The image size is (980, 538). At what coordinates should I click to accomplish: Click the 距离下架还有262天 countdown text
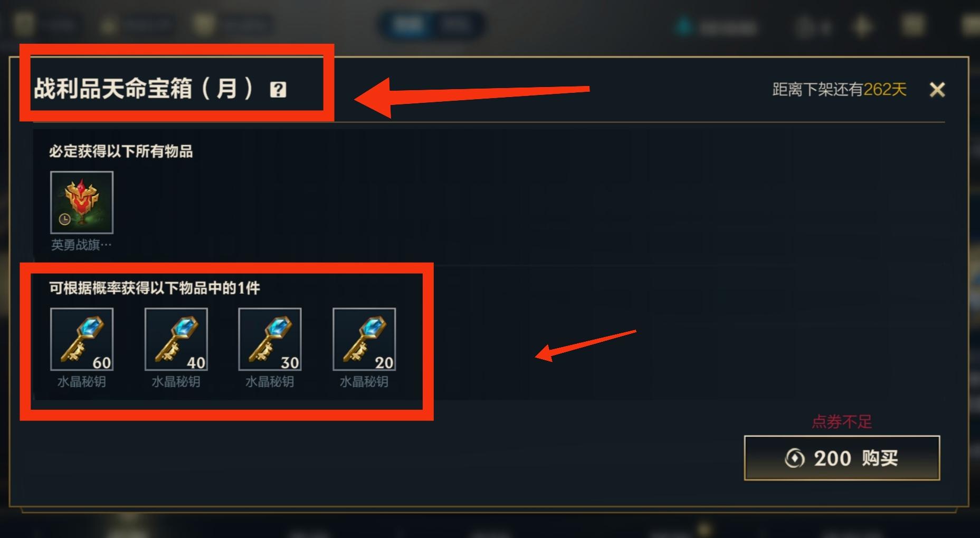(839, 90)
